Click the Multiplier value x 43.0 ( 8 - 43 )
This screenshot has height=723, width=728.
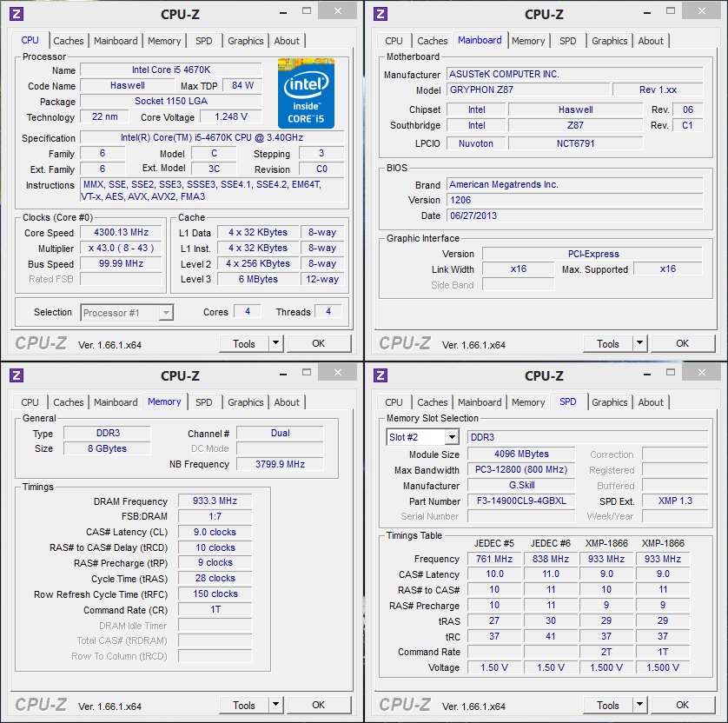point(121,248)
